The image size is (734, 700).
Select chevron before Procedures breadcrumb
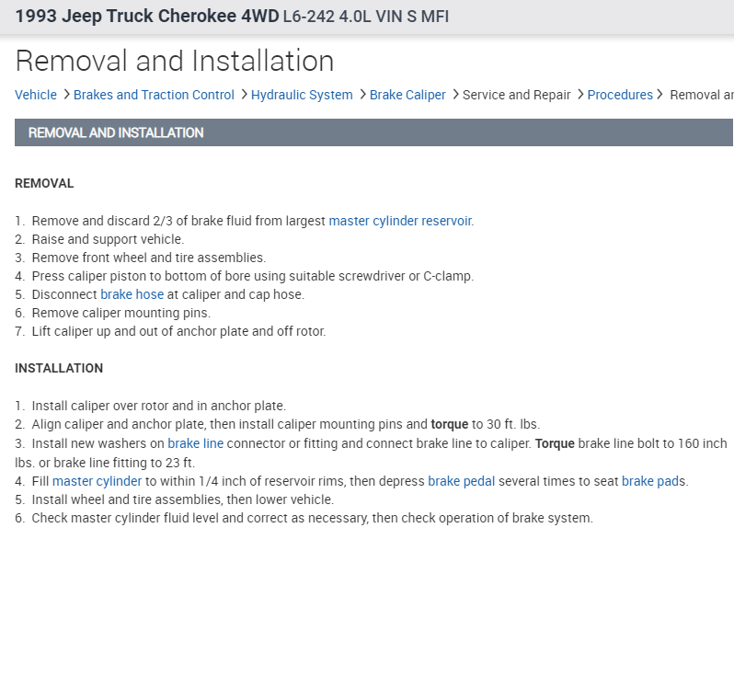[580, 95]
